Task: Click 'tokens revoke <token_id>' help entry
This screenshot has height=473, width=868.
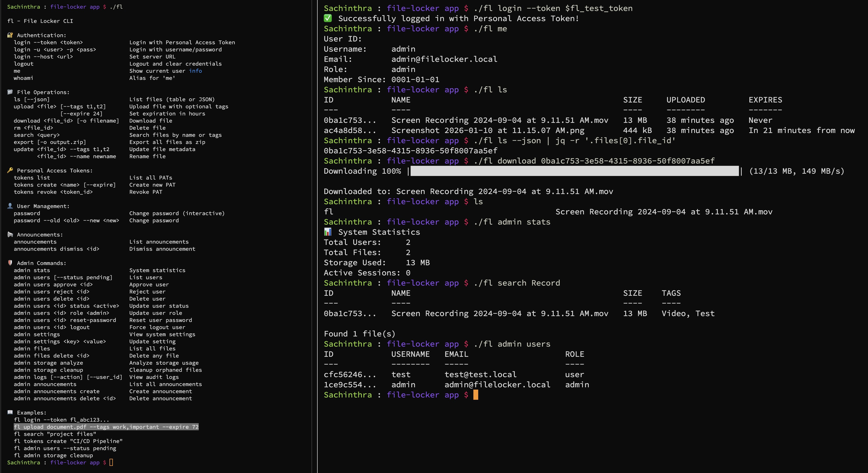Action: click(53, 192)
